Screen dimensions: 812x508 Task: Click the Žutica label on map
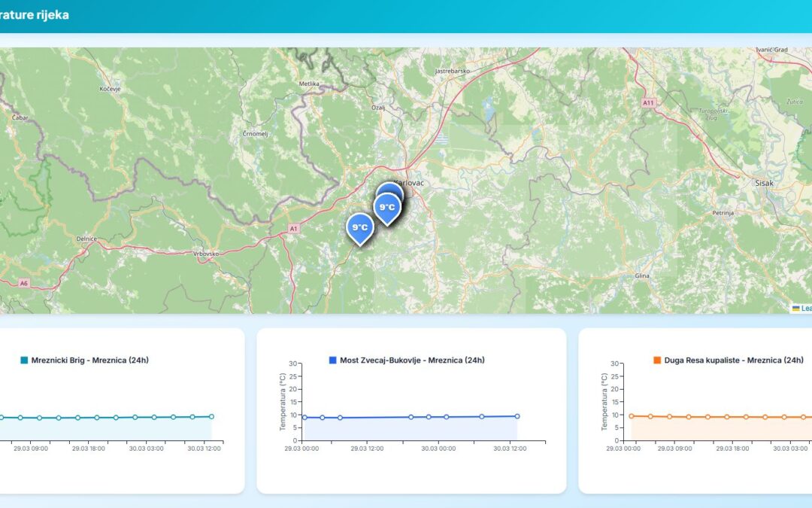pos(795,102)
